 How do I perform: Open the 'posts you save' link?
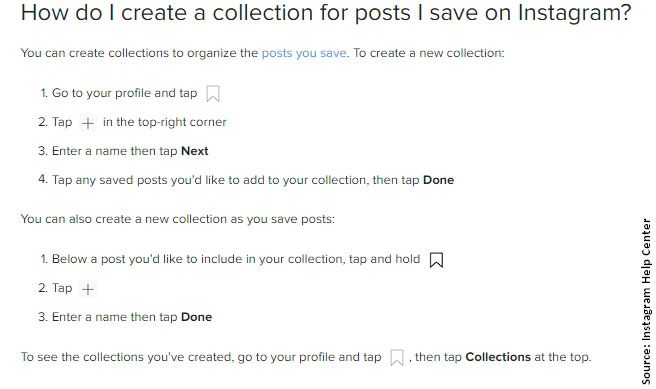[x=304, y=53]
